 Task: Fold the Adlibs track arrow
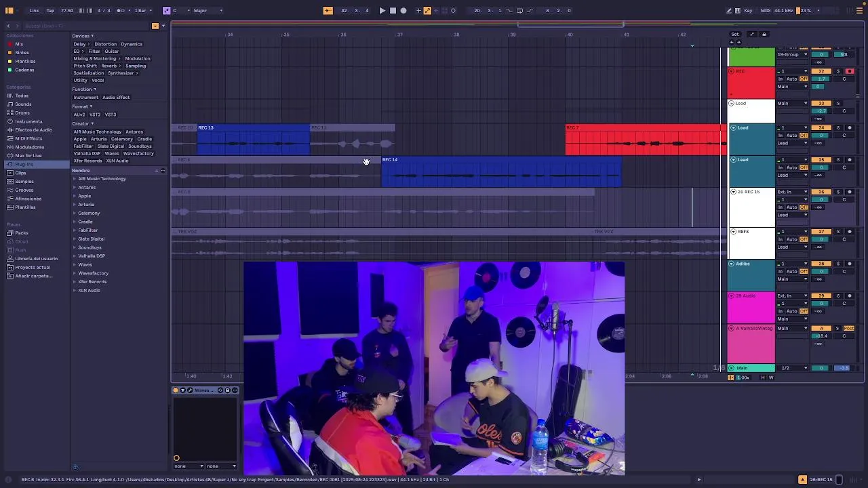(732, 264)
